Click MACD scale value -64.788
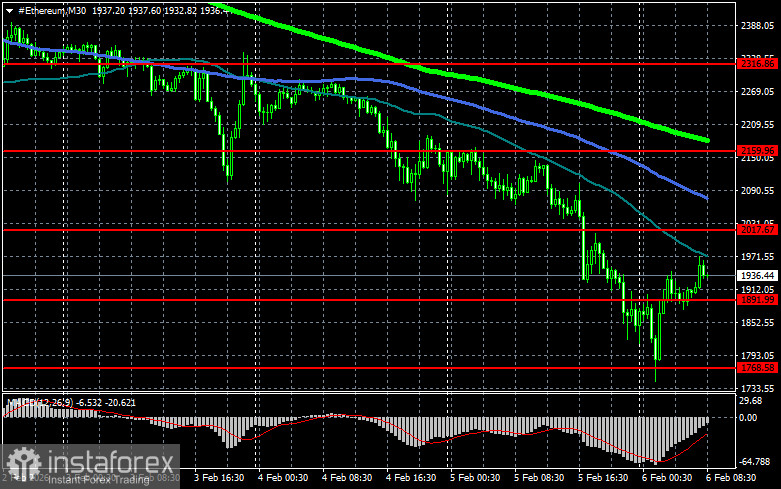The width and height of the screenshot is (781, 489). tap(755, 462)
